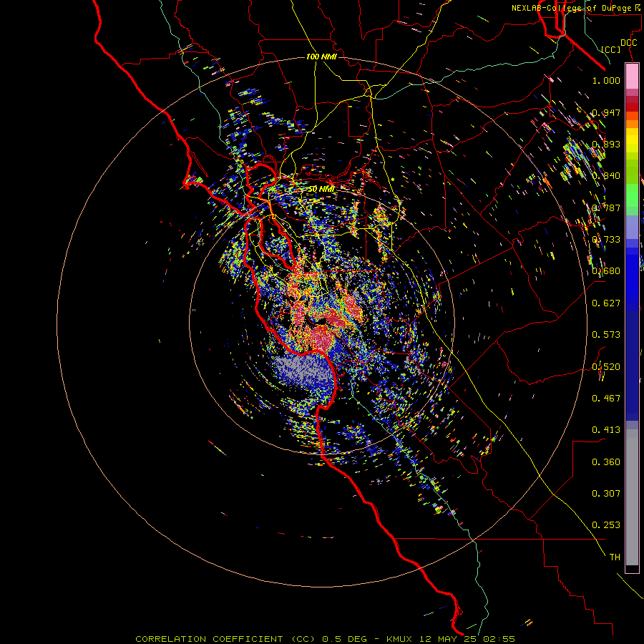Pick the gray band of the color bar
The image size is (644, 644).
(632, 497)
